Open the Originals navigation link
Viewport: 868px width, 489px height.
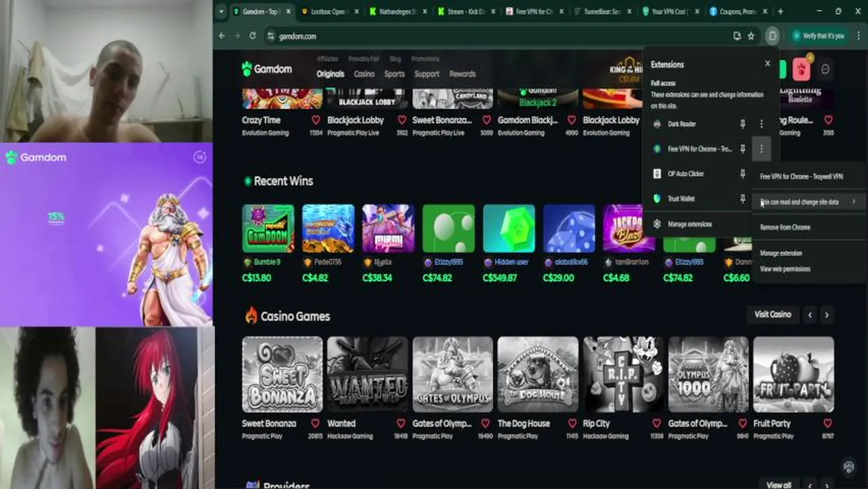pos(330,74)
